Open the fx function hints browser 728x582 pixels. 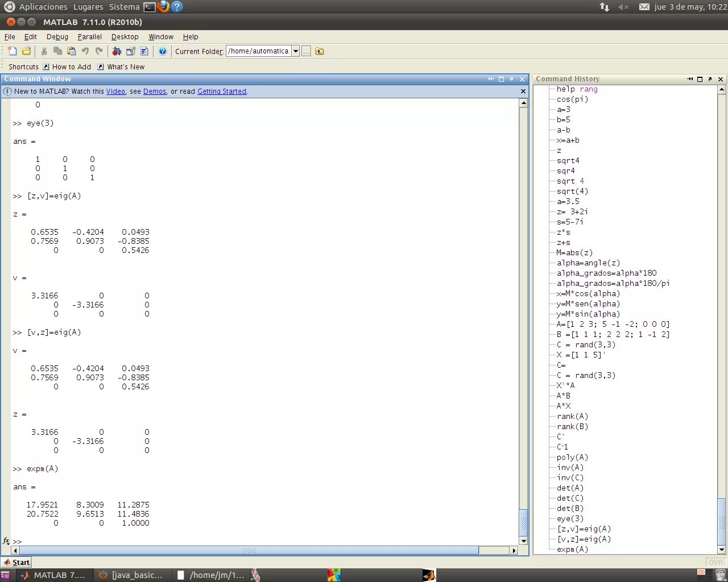tap(6, 541)
